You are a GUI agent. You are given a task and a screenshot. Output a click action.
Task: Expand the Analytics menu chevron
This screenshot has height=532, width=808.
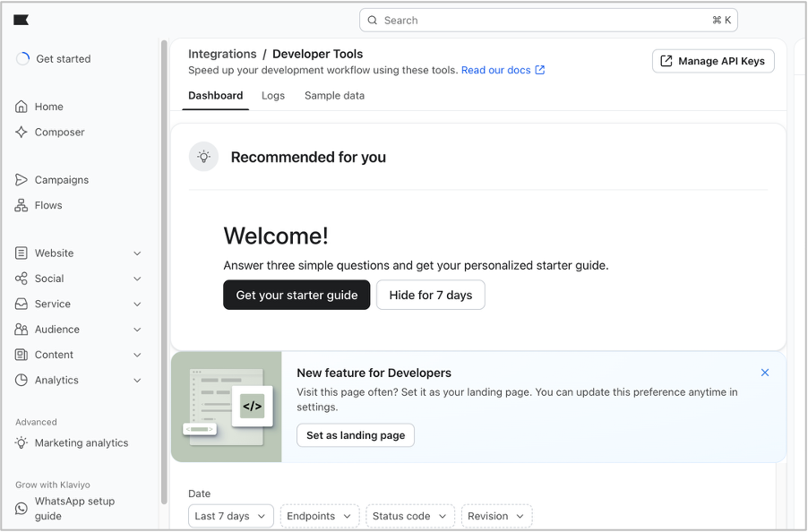pos(137,380)
